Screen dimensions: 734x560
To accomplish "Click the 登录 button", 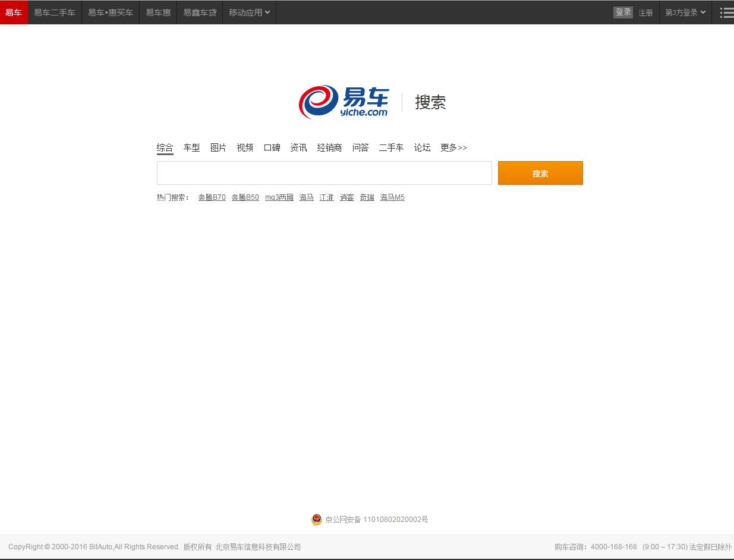I will tap(623, 12).
